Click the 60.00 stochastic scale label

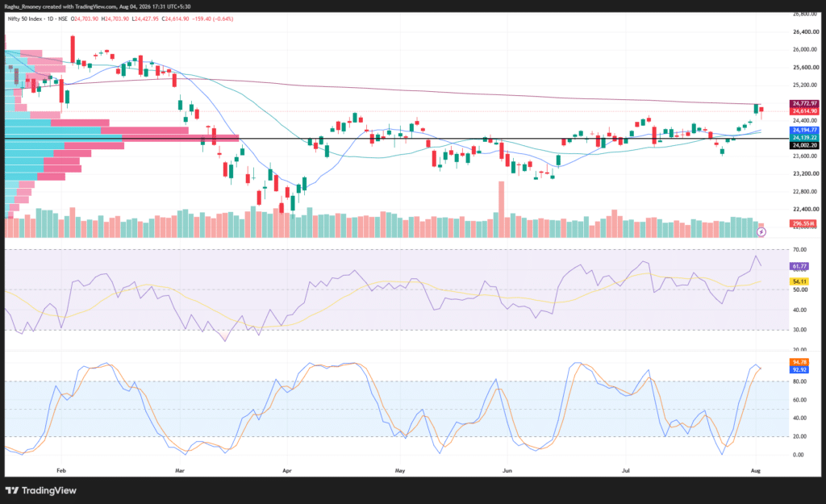(799, 400)
